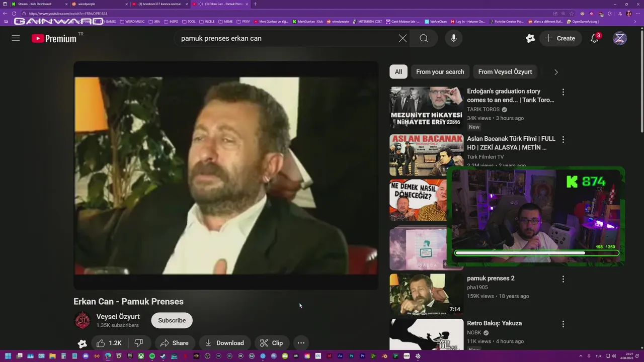Open the TARIK TOROS channel link
This screenshot has width=644, height=362.
pos(484,109)
